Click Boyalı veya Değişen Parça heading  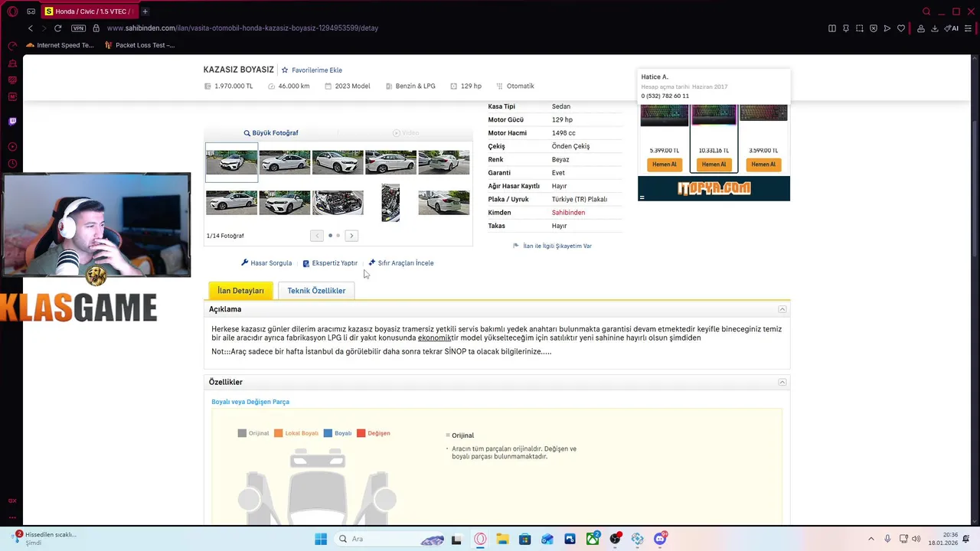(x=250, y=402)
